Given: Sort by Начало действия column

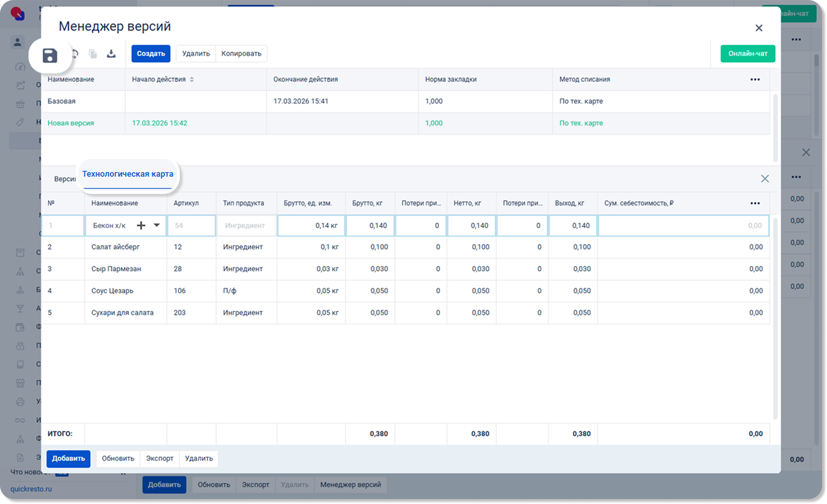Looking at the screenshot, I should pyautogui.click(x=192, y=79).
